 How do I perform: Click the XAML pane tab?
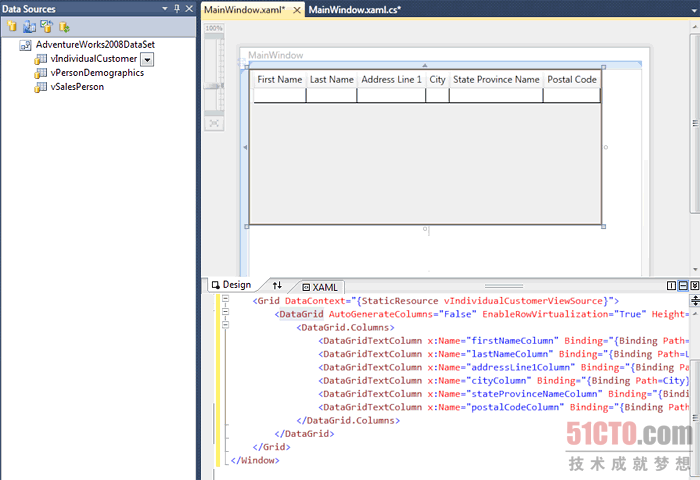[321, 287]
